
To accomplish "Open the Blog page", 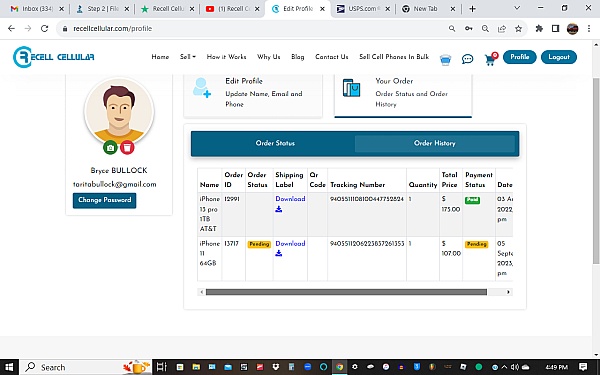I will [297, 57].
